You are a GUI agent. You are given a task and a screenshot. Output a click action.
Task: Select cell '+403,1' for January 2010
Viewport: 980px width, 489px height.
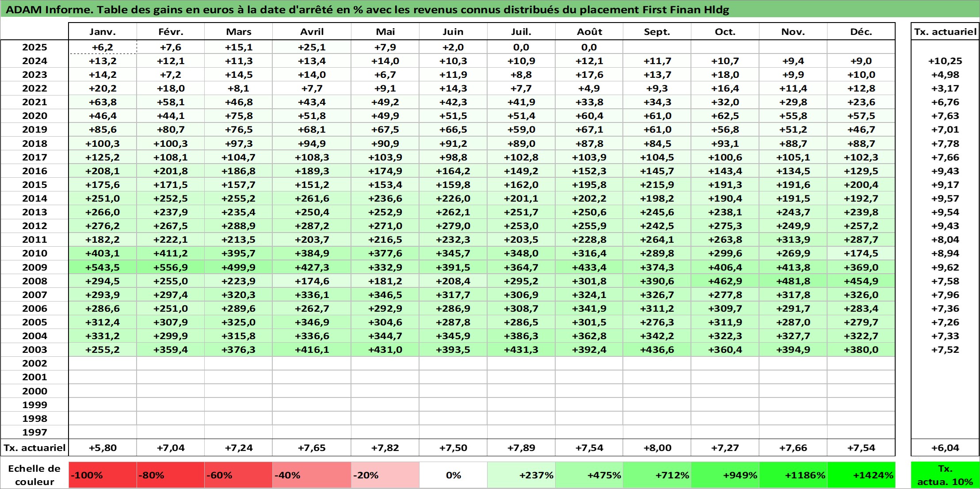[103, 253]
